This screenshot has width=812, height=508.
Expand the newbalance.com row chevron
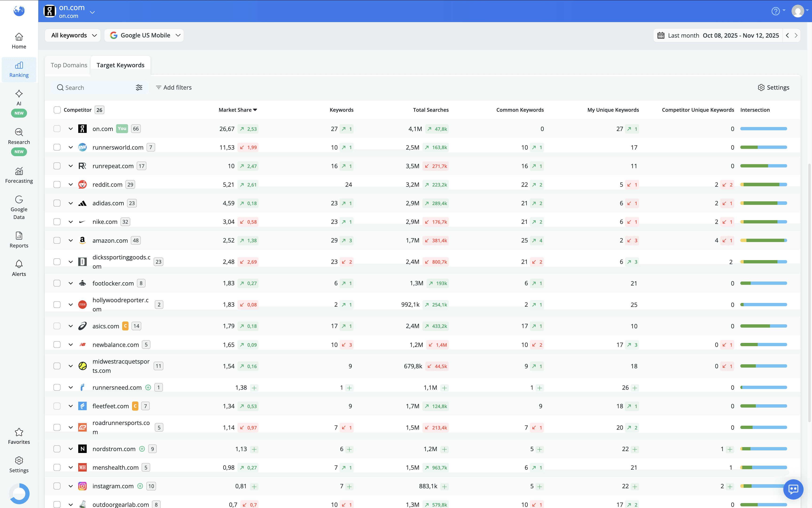coord(71,345)
